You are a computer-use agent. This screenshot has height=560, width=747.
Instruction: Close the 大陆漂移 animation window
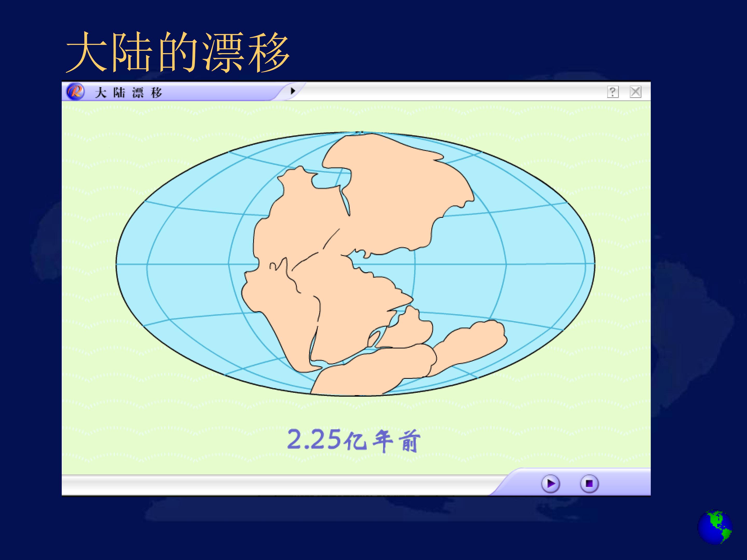pos(635,92)
